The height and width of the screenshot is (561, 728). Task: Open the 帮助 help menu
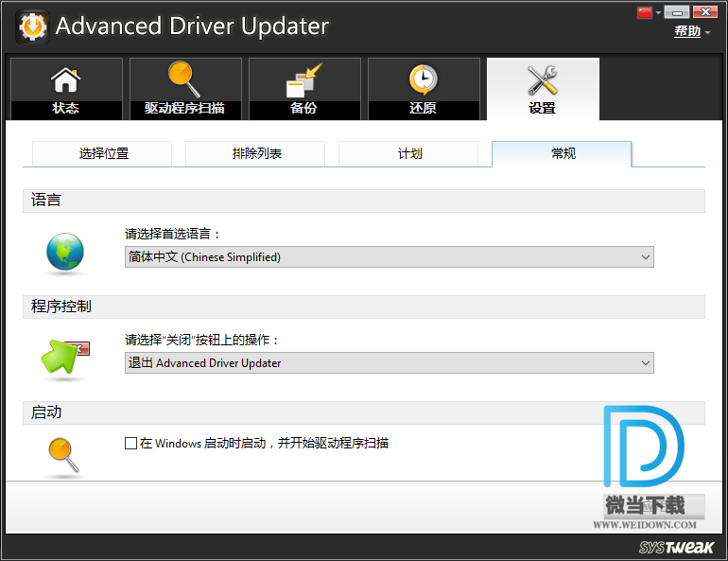(x=687, y=31)
